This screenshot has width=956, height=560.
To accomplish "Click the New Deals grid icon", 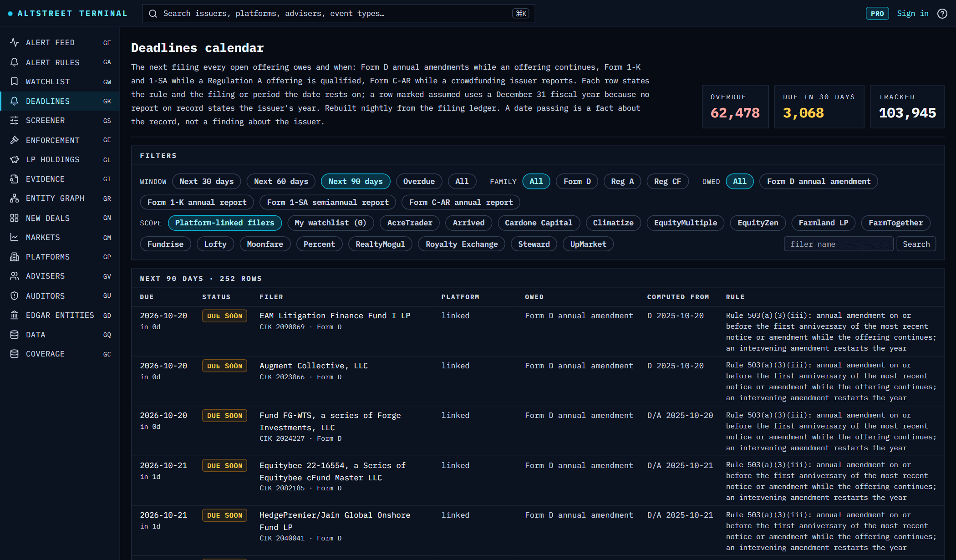I will click(x=14, y=218).
